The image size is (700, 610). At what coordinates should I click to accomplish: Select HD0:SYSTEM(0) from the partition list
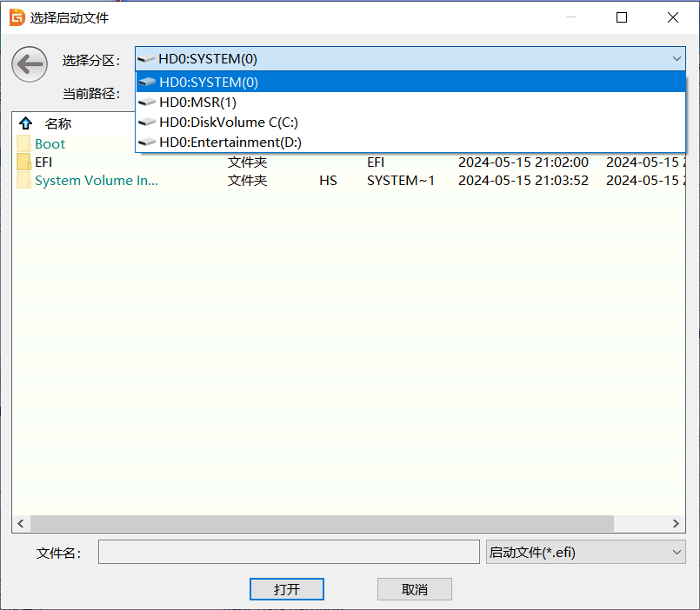pyautogui.click(x=209, y=83)
